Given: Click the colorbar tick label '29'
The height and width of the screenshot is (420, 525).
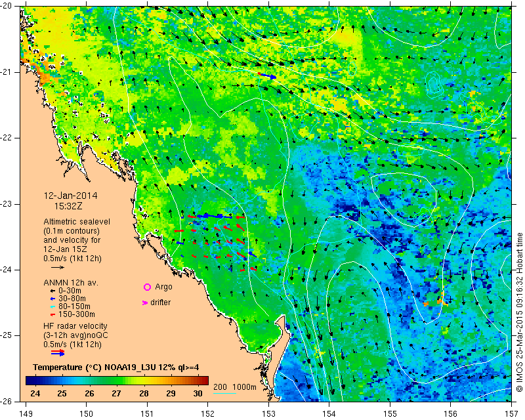Looking at the screenshot, I should point(171,393).
